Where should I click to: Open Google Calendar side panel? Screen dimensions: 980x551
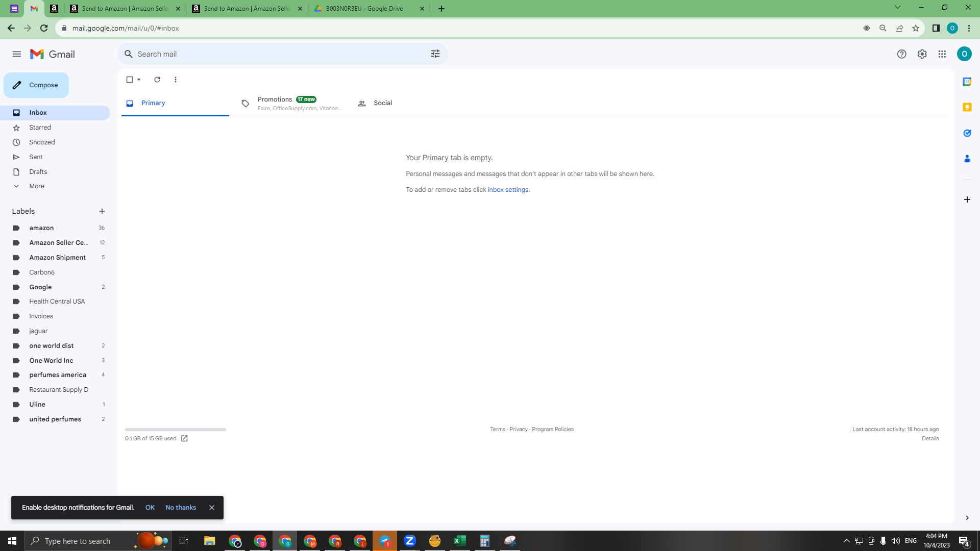point(967,82)
